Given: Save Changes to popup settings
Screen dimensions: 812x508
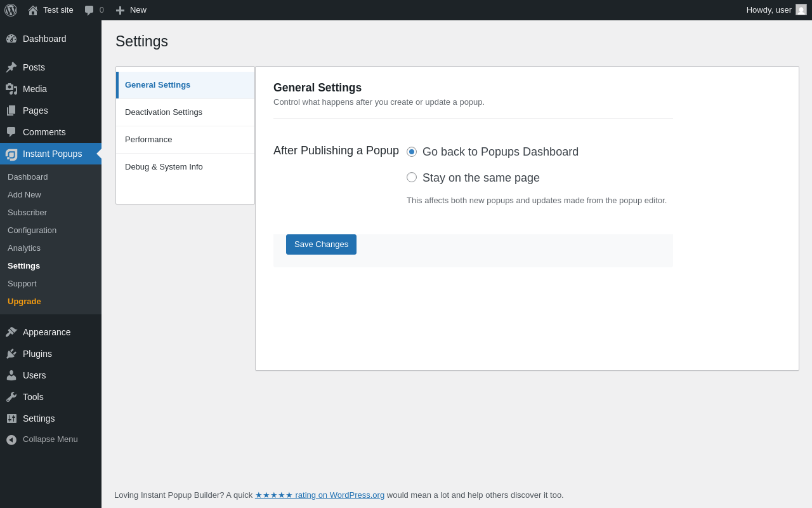Looking at the screenshot, I should [321, 244].
